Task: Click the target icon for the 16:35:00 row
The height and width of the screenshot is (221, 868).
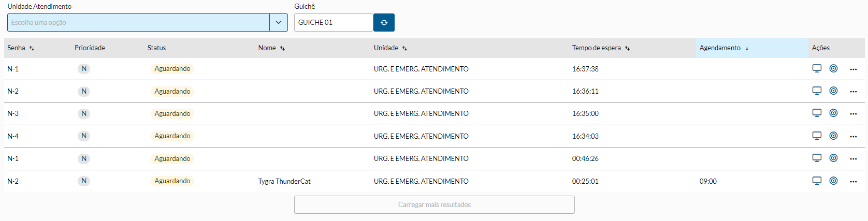Action: point(833,113)
